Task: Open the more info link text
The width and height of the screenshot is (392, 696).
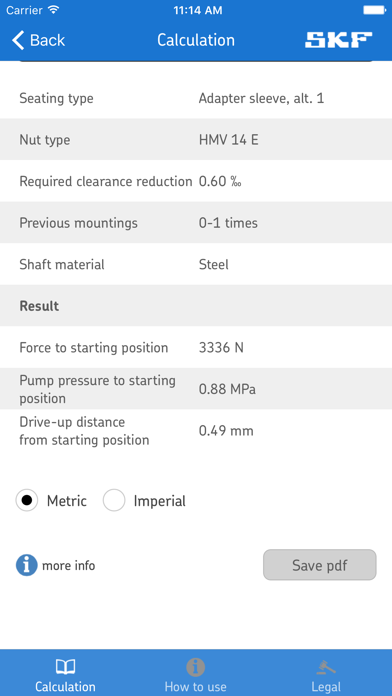Action: [69, 566]
